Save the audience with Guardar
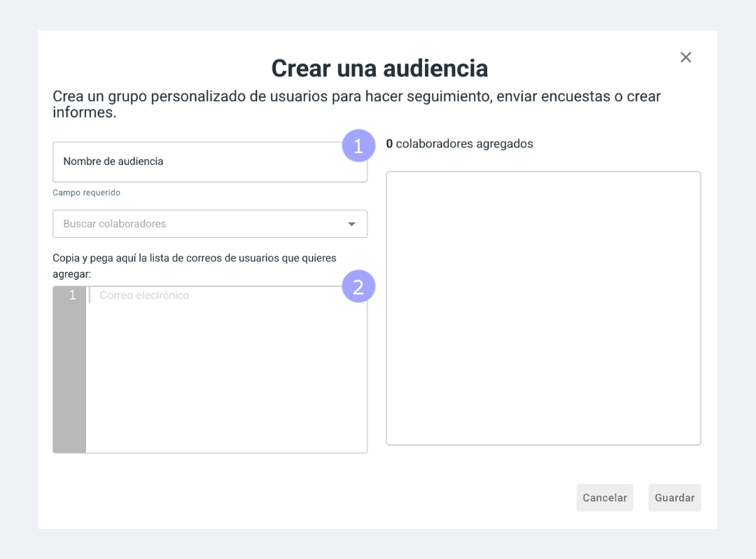This screenshot has width=756, height=559. tap(674, 497)
